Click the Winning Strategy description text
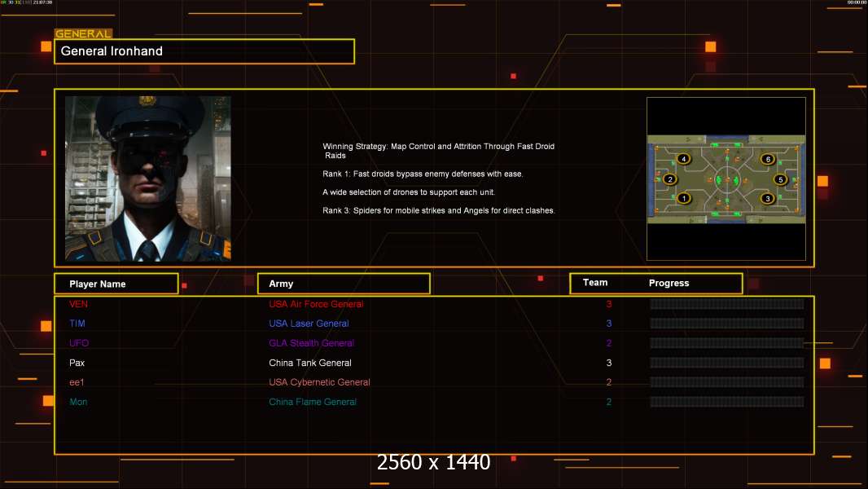Image resolution: width=868 pixels, height=489 pixels. (x=438, y=151)
